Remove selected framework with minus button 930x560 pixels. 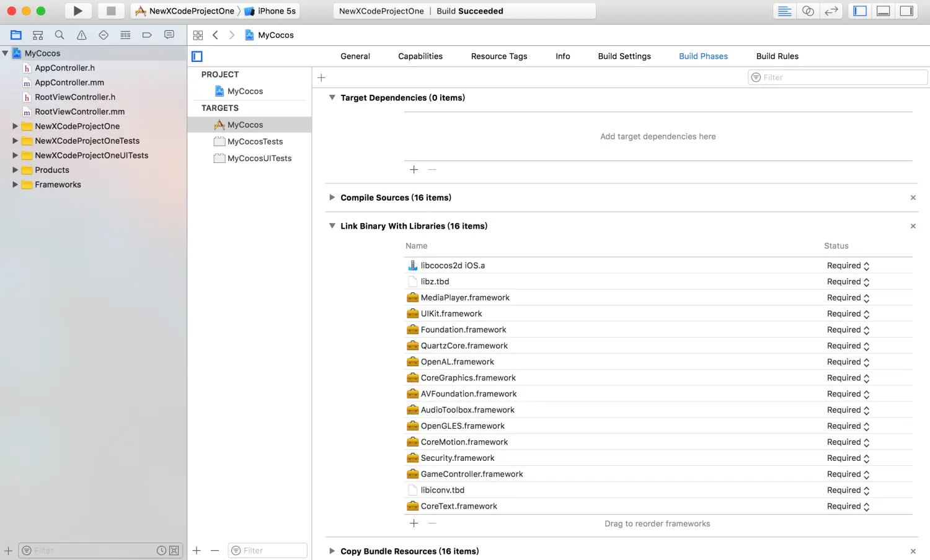pos(432,523)
